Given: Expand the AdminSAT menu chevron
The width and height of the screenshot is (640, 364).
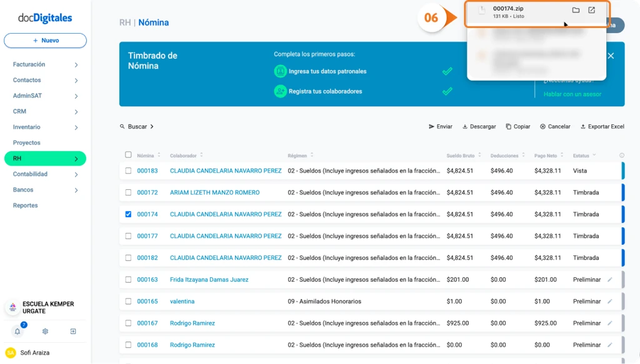Looking at the screenshot, I should click(76, 96).
